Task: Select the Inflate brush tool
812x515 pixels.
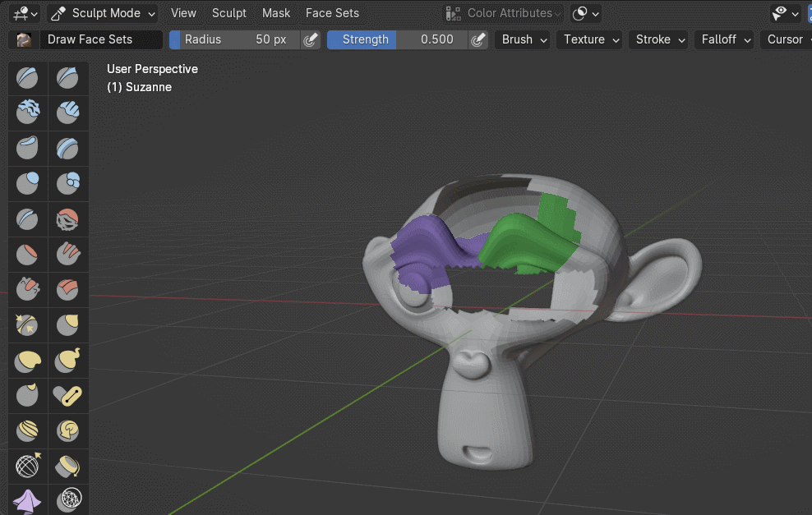Action: tap(27, 183)
